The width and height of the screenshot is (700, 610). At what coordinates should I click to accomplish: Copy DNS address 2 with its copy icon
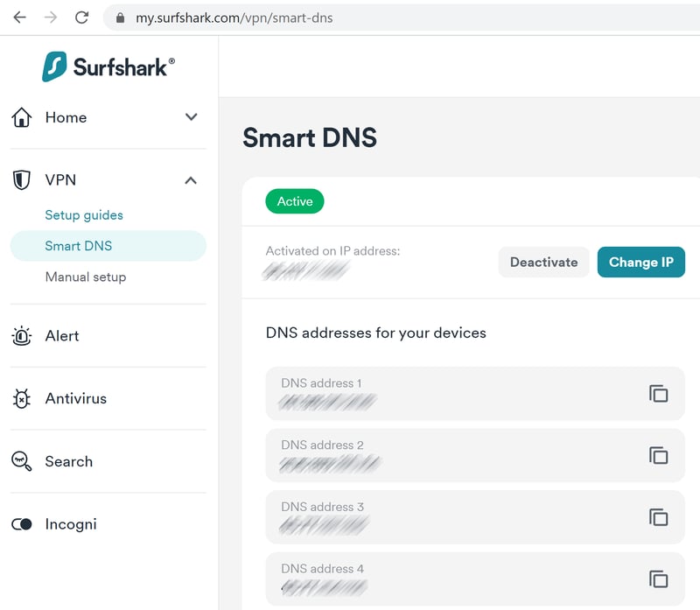(x=659, y=455)
